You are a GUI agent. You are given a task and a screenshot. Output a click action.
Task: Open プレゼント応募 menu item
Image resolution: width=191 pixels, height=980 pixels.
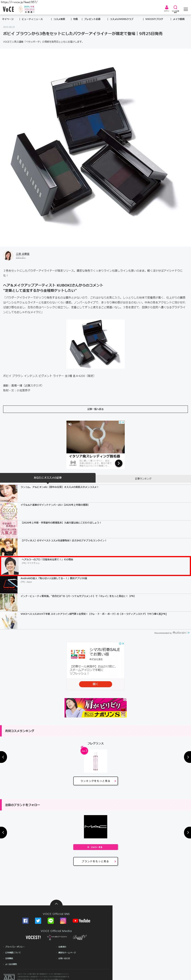tap(92, 19)
